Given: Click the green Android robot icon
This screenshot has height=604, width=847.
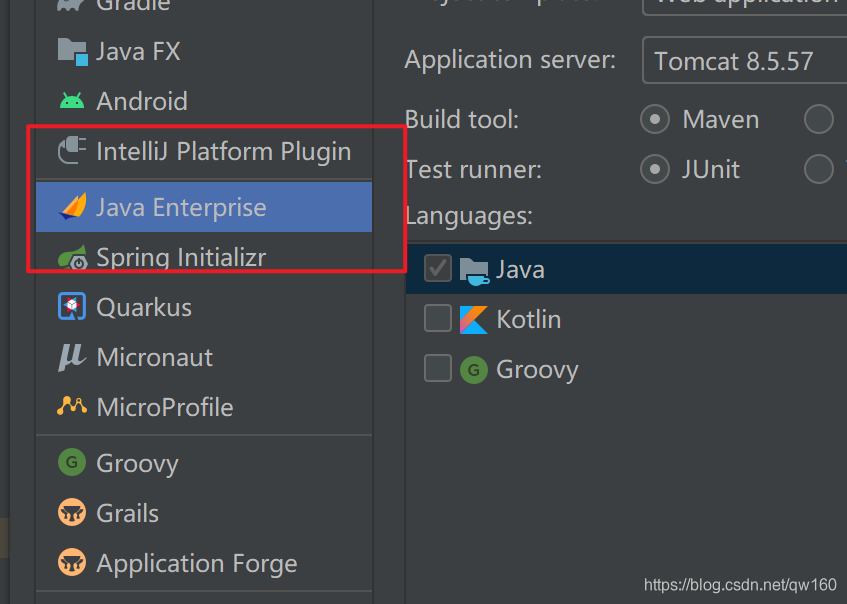Looking at the screenshot, I should click(72, 101).
